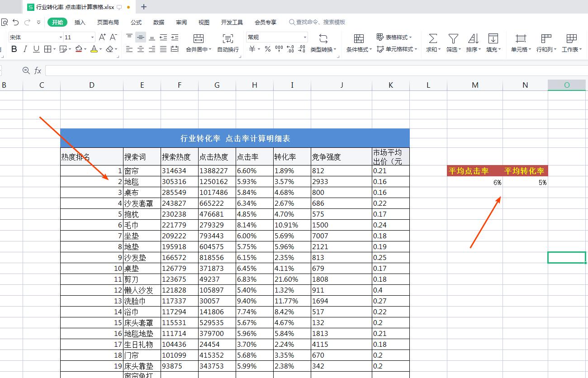Toggle underline formatting
The height and width of the screenshot is (378, 588).
coord(36,49)
